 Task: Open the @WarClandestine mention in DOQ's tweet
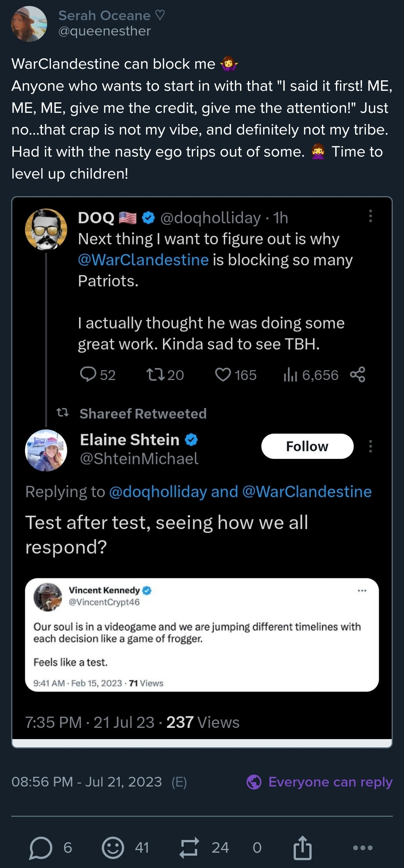click(x=143, y=260)
